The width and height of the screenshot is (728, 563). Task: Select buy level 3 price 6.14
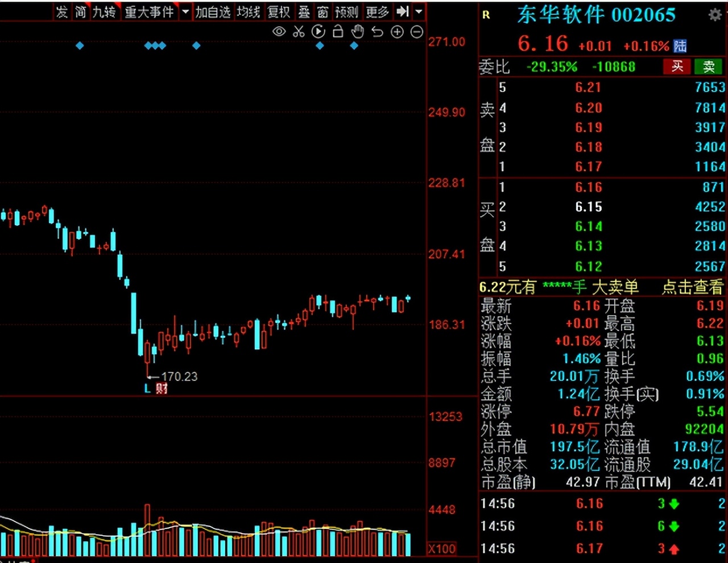point(588,226)
